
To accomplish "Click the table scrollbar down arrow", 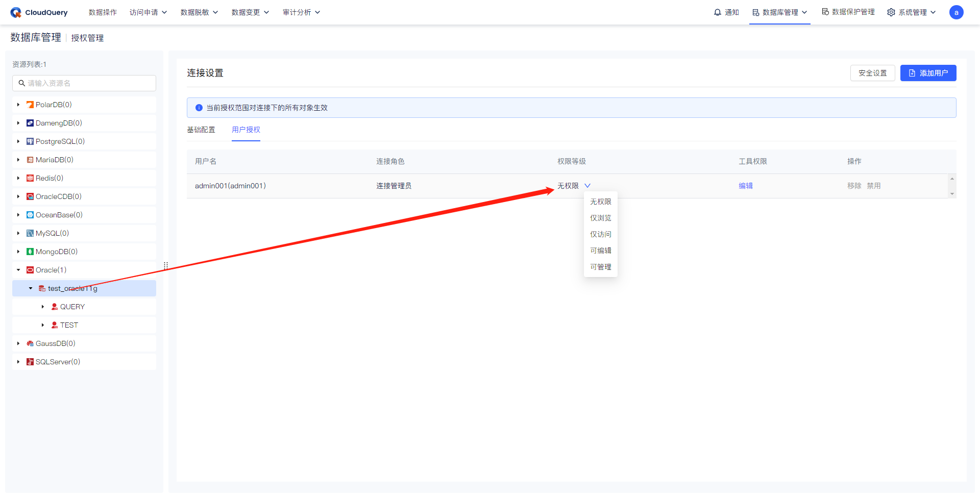I will click(x=952, y=194).
